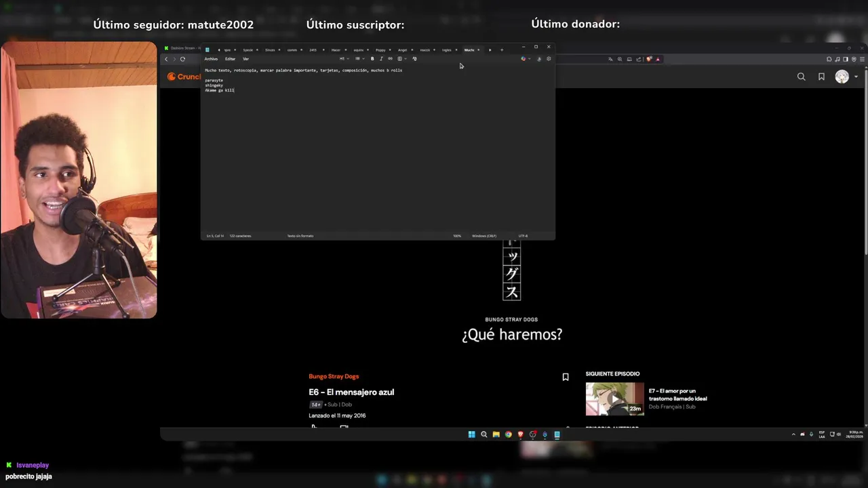Reload the browser page
This screenshot has width=868, height=488.
point(182,59)
